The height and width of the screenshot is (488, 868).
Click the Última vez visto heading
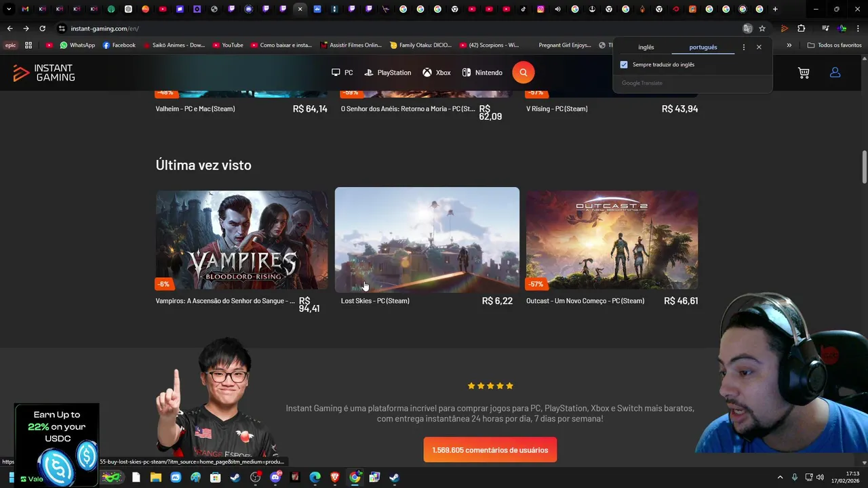click(x=203, y=165)
